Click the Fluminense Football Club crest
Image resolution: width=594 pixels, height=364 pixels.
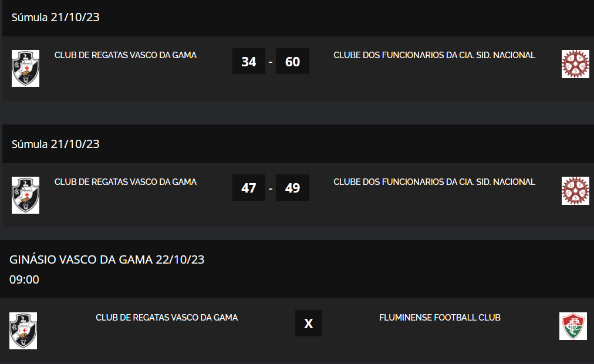(x=573, y=326)
